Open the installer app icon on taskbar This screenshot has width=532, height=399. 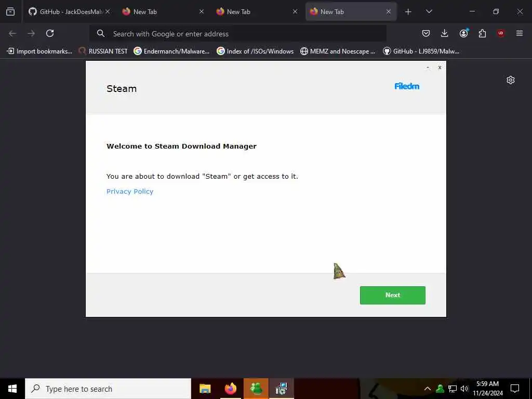point(282,389)
